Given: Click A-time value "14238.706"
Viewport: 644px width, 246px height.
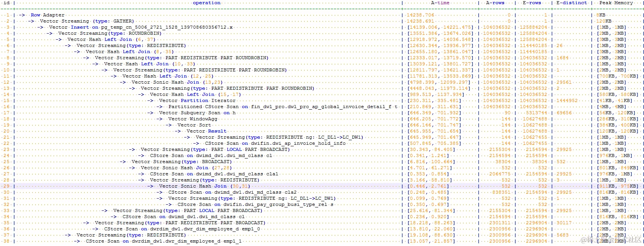Looking at the screenshot, I should tap(420, 15).
